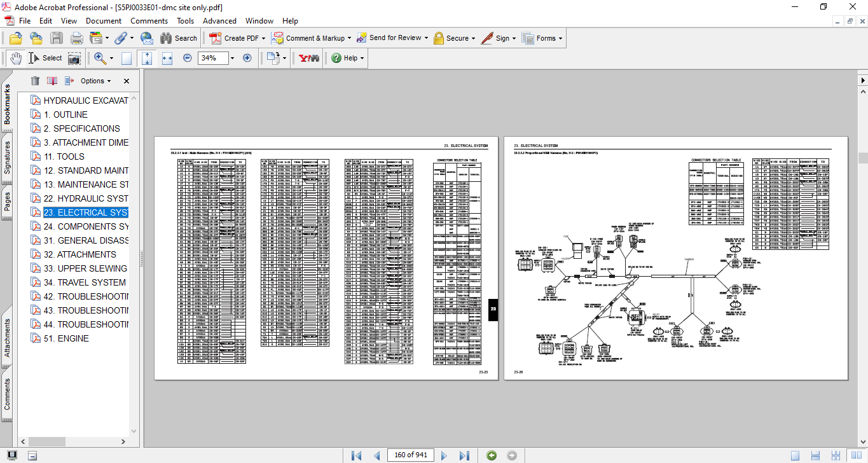Click the Zoom Out minus button

click(188, 58)
